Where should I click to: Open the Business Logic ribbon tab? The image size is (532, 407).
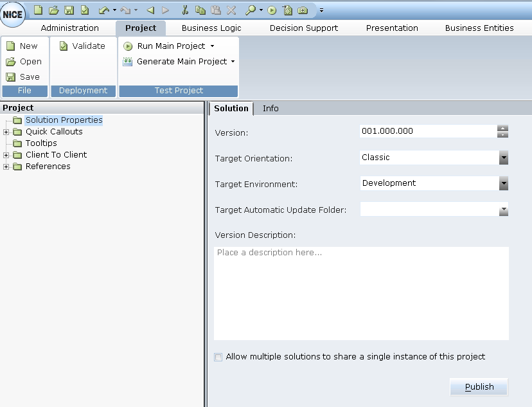[211, 28]
